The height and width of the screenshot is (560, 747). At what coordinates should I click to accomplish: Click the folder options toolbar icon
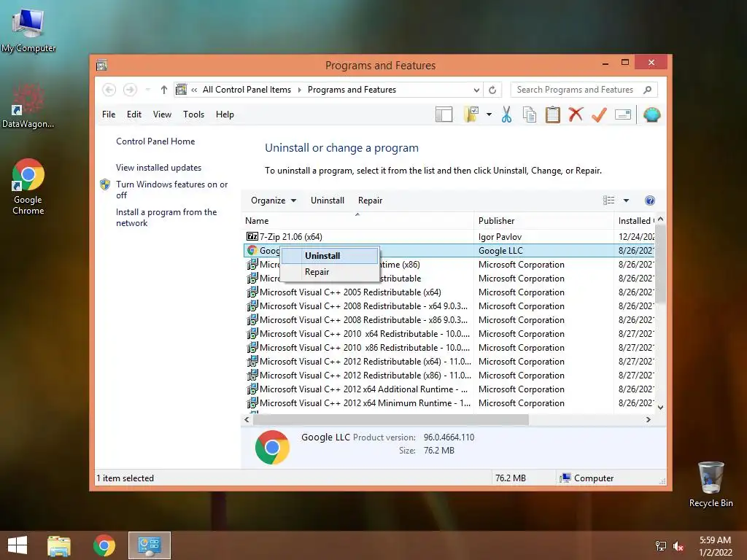471,114
